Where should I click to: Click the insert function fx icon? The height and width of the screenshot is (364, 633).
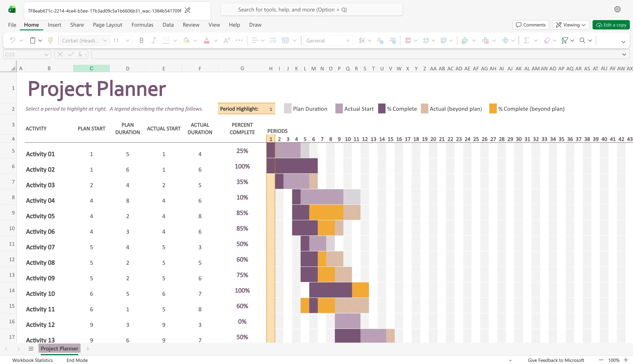pyautogui.click(x=80, y=54)
